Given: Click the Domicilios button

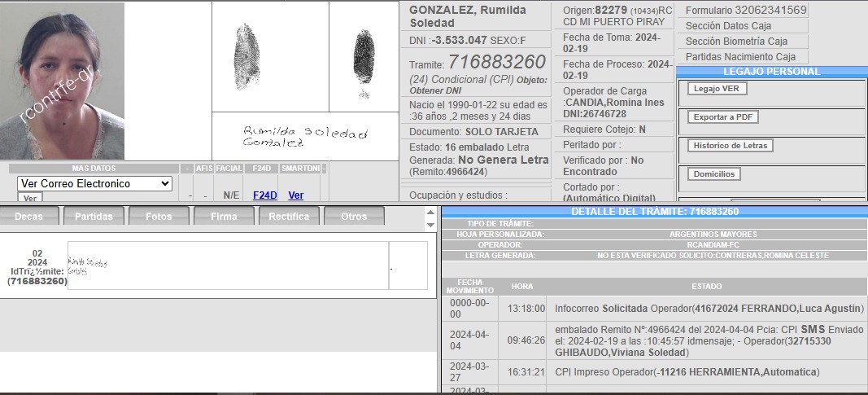Looking at the screenshot, I should pos(714,174).
